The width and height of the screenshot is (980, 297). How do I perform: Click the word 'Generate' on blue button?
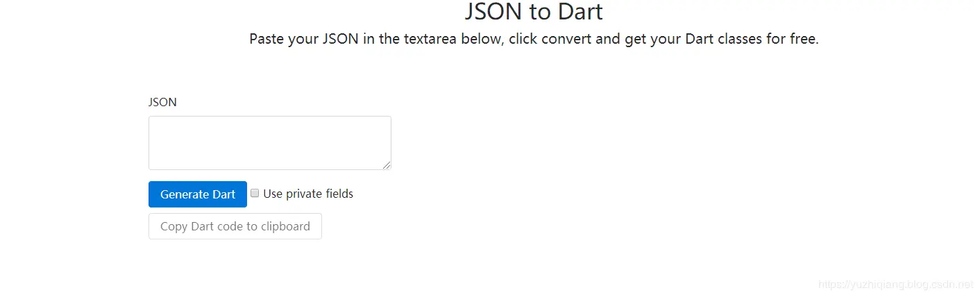tap(185, 194)
